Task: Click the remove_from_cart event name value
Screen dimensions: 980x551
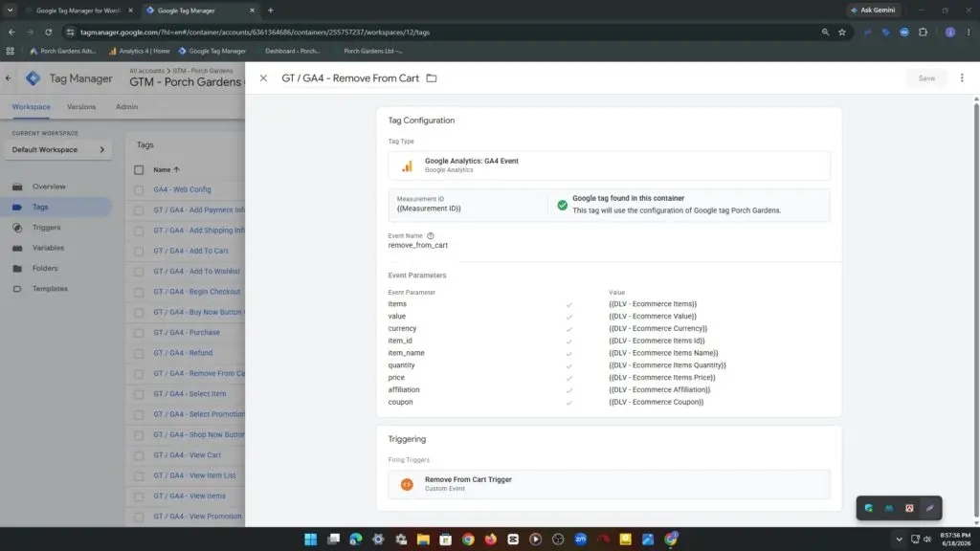Action: click(417, 245)
